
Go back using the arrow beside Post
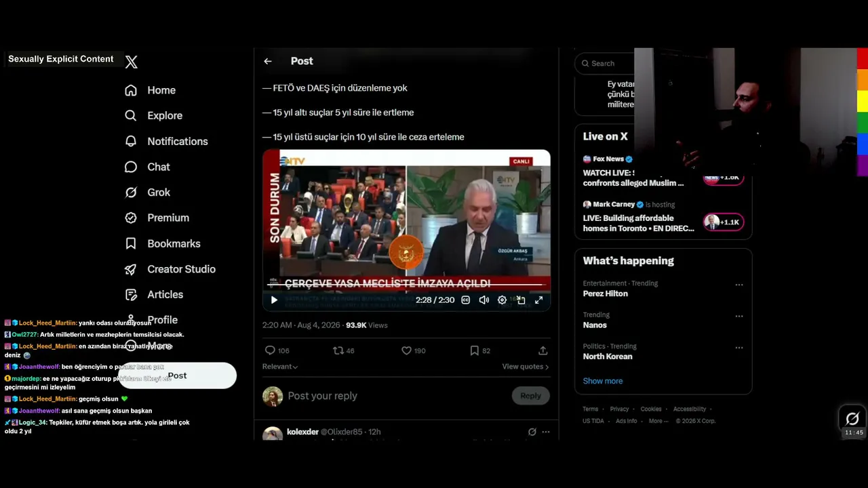tap(268, 61)
